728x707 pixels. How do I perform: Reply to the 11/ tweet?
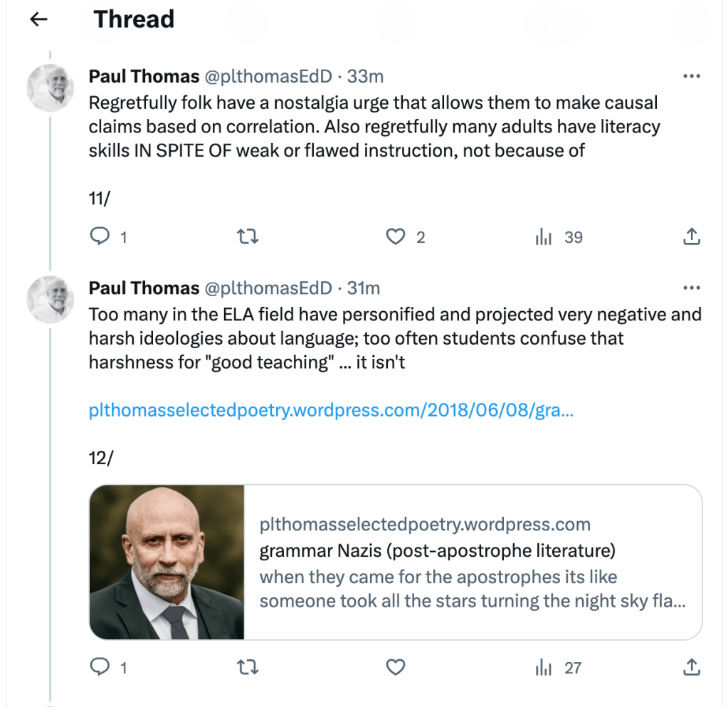[100, 237]
